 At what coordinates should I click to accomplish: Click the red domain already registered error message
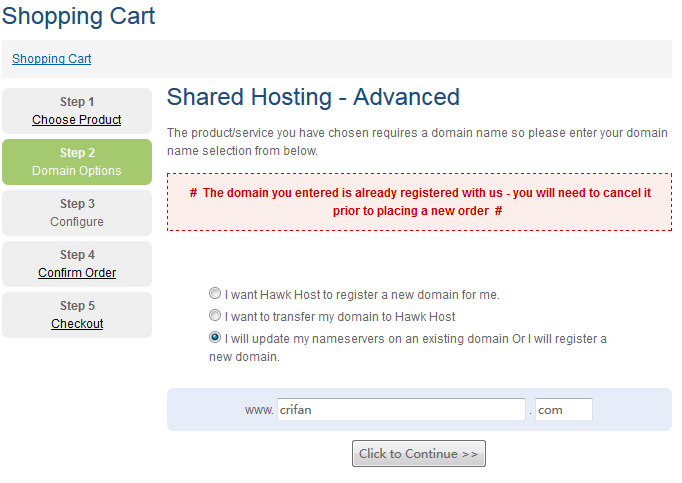click(x=419, y=201)
